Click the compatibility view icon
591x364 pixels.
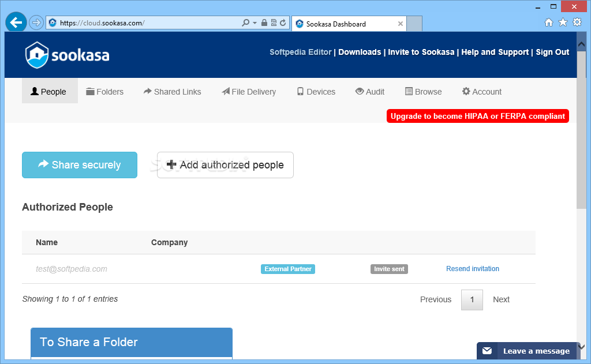[274, 22]
